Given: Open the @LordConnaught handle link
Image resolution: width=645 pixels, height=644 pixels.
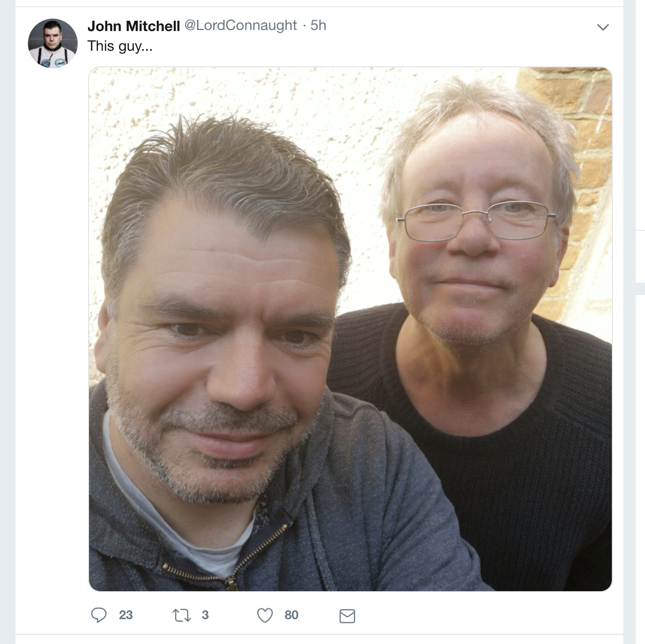Looking at the screenshot, I should pyautogui.click(x=241, y=25).
